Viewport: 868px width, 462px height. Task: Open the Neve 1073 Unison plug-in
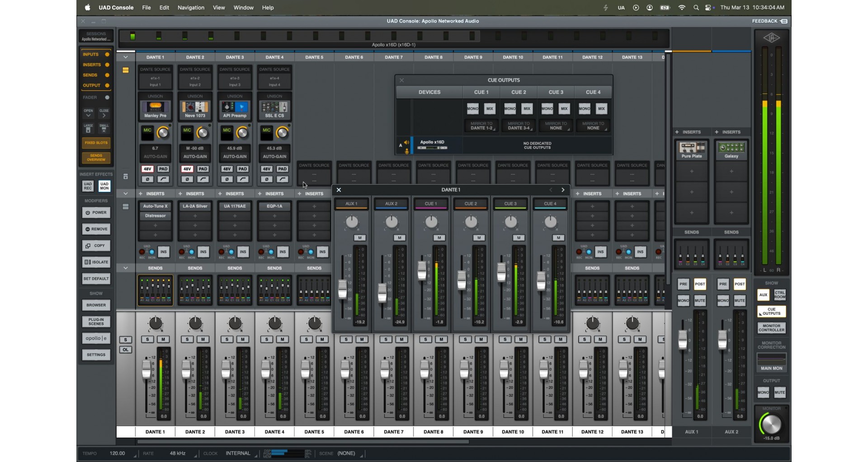(195, 110)
